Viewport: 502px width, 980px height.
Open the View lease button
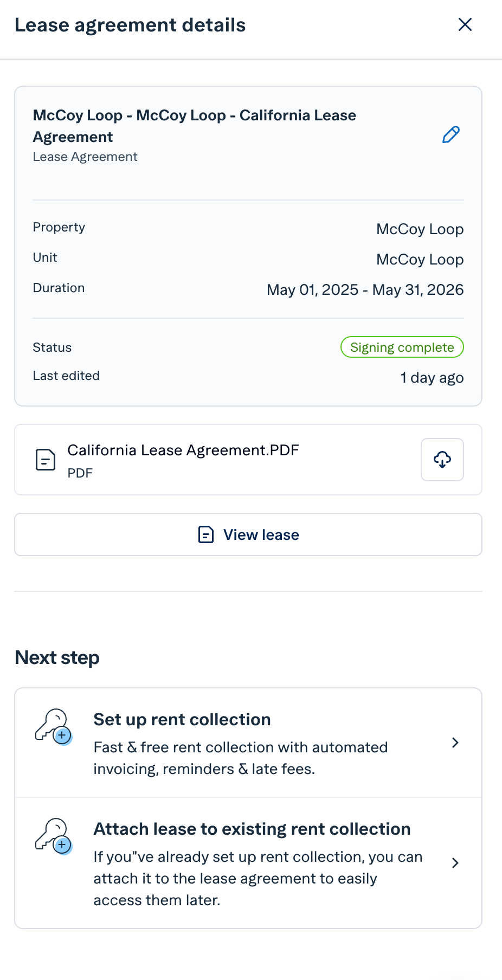[x=248, y=534]
